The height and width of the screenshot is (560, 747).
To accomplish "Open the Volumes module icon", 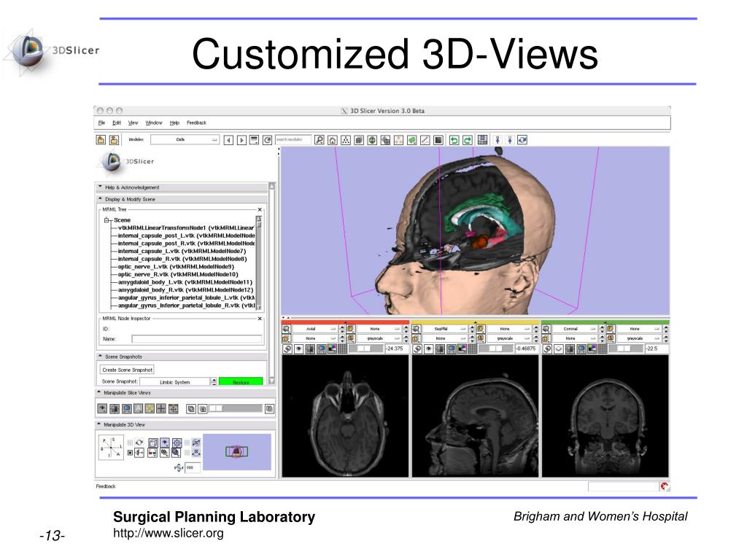I will point(359,140).
